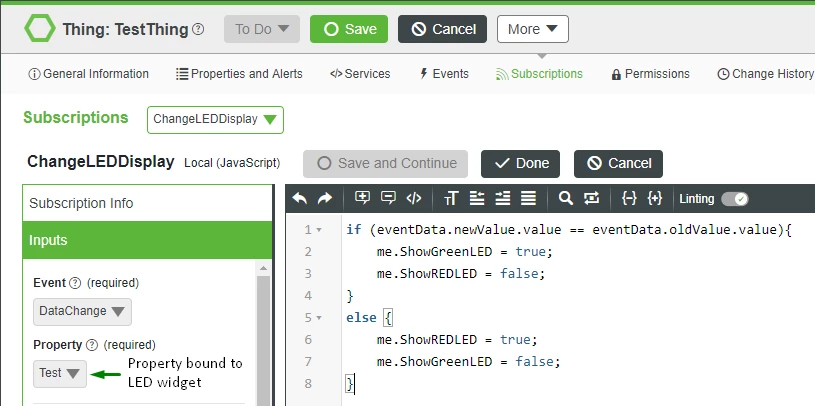Open the Test property dropdown
The height and width of the screenshot is (406, 815).
(x=60, y=373)
